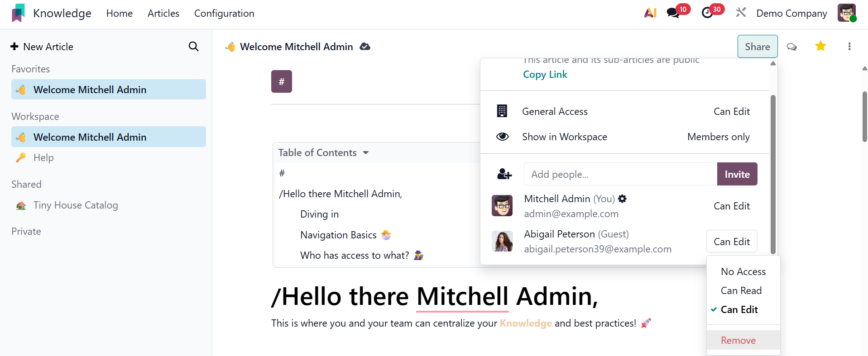Search articles with the magnifier icon

(193, 47)
